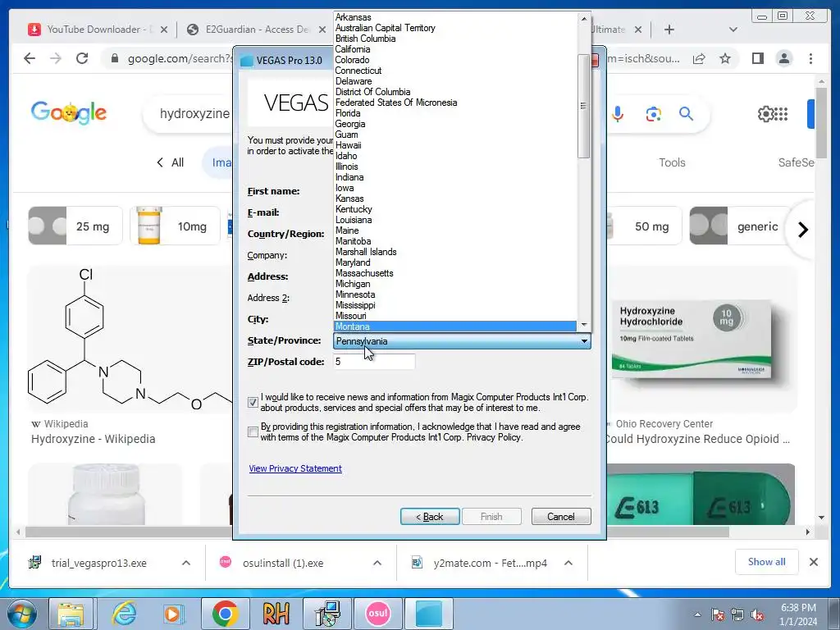This screenshot has width=840, height=630.
Task: Open View Privacy Statement link
Action: (x=295, y=468)
